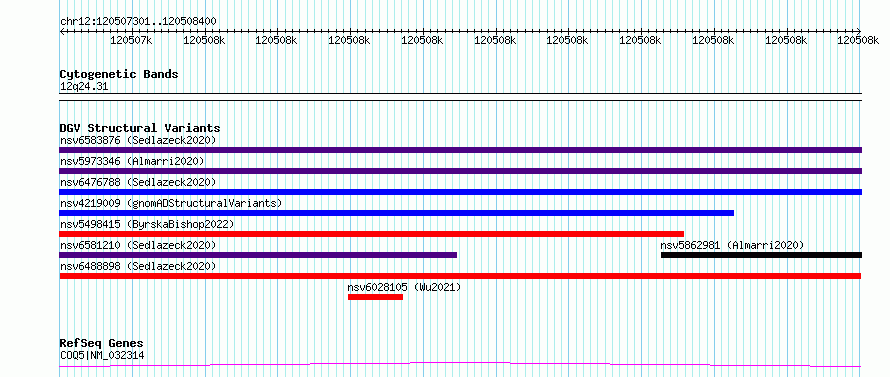The image size is (890, 377).
Task: Click the chr12:120507301..120508400 coordinate label
Action: coord(138,22)
